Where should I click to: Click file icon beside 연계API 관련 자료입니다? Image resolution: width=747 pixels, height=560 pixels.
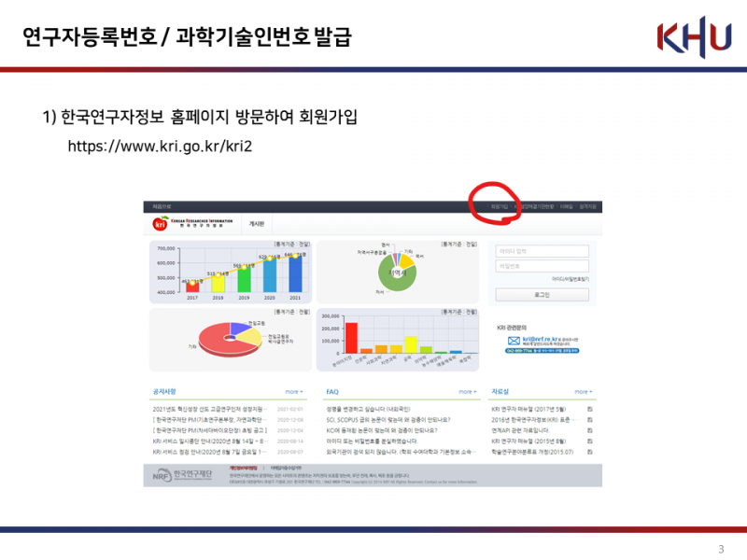pos(589,430)
